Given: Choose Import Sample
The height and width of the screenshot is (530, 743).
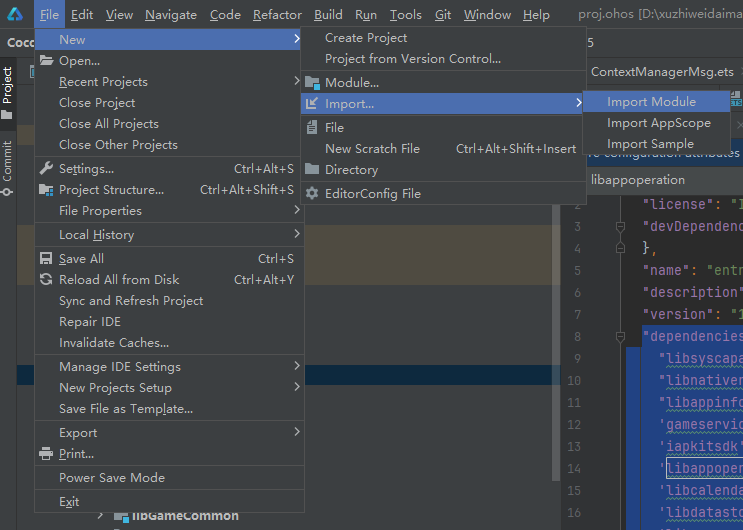Looking at the screenshot, I should point(656,144).
